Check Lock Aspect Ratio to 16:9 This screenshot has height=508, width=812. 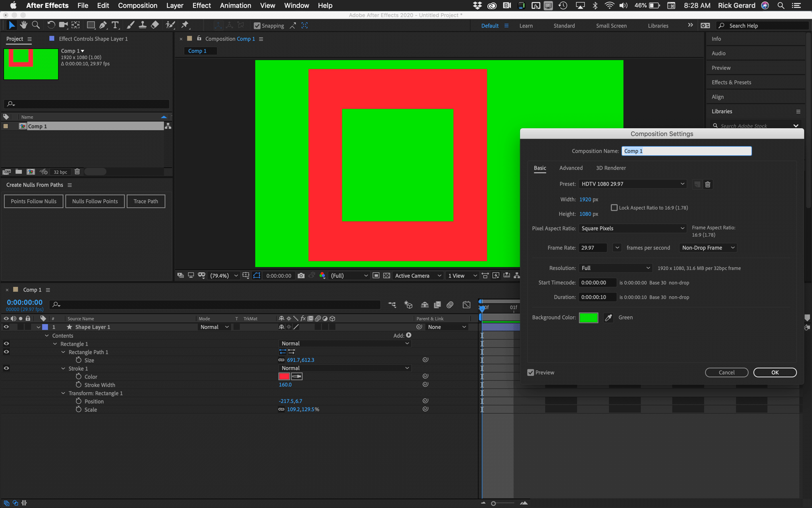point(614,208)
